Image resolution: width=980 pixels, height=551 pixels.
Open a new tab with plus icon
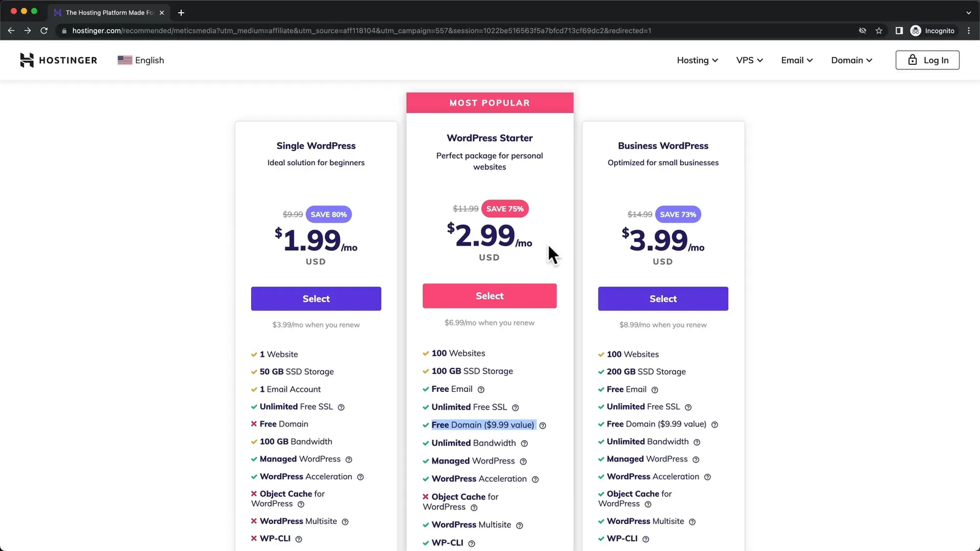[x=181, y=12]
